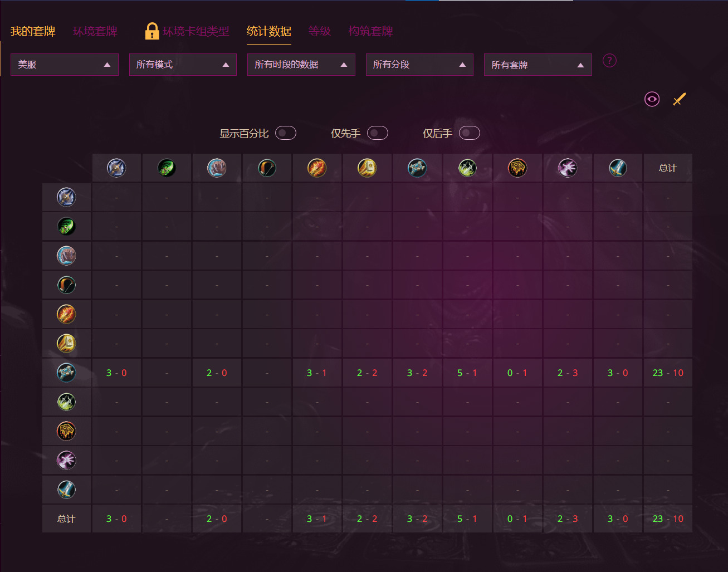This screenshot has width=728, height=572.
Task: Select the Demon Hunter row icon on the left
Action: (x=66, y=226)
